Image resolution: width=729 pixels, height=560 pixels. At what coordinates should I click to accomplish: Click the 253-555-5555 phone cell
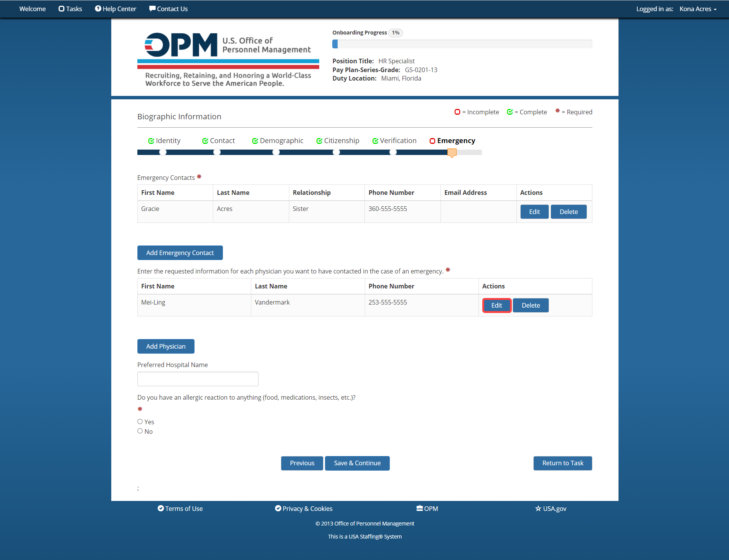[x=422, y=305]
